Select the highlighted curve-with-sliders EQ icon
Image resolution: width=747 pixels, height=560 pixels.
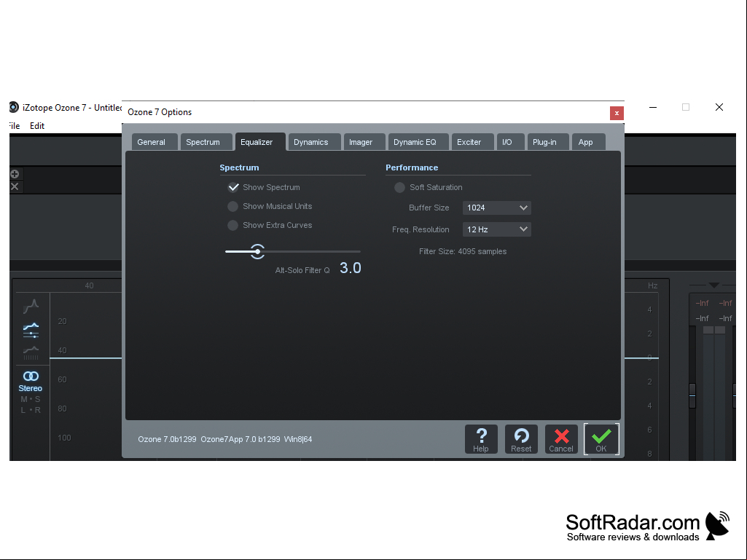(x=31, y=330)
